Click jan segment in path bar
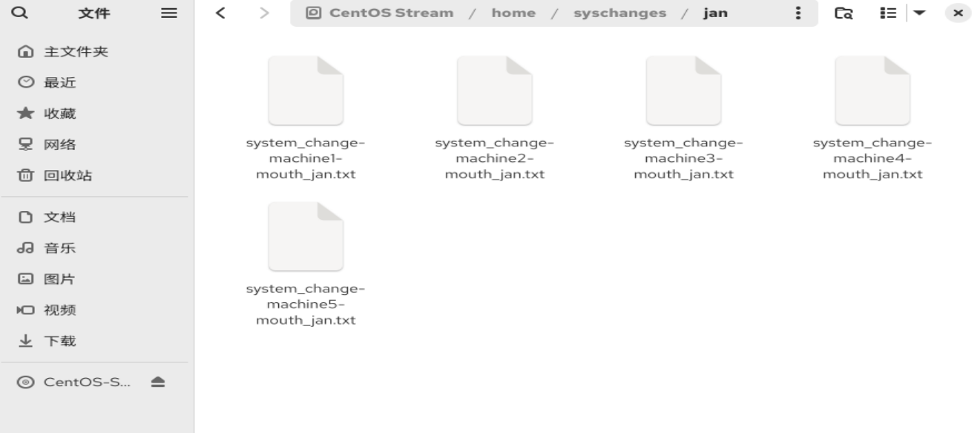 (715, 13)
